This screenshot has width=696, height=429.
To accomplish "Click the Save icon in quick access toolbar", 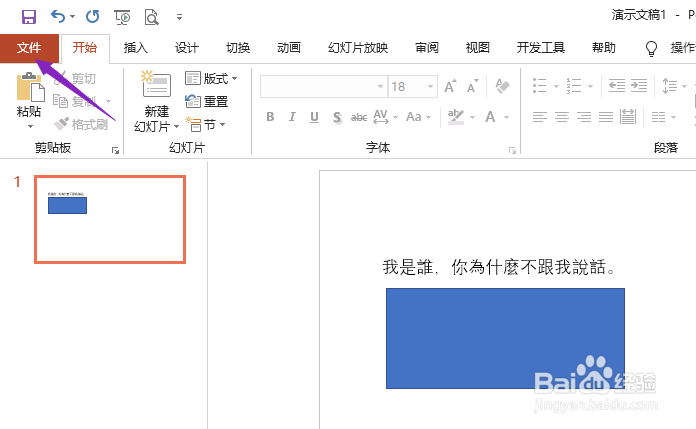I will 29,17.
